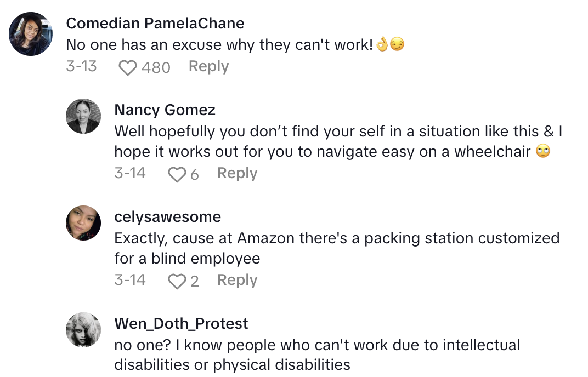Click the 480 likes count
Viewport: 588px width, 377px height.
[x=156, y=67]
